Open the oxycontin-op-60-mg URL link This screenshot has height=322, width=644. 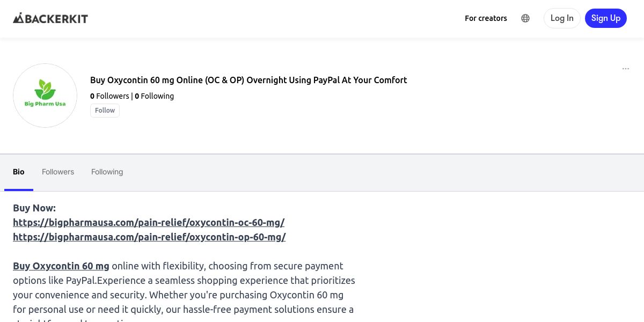click(149, 237)
